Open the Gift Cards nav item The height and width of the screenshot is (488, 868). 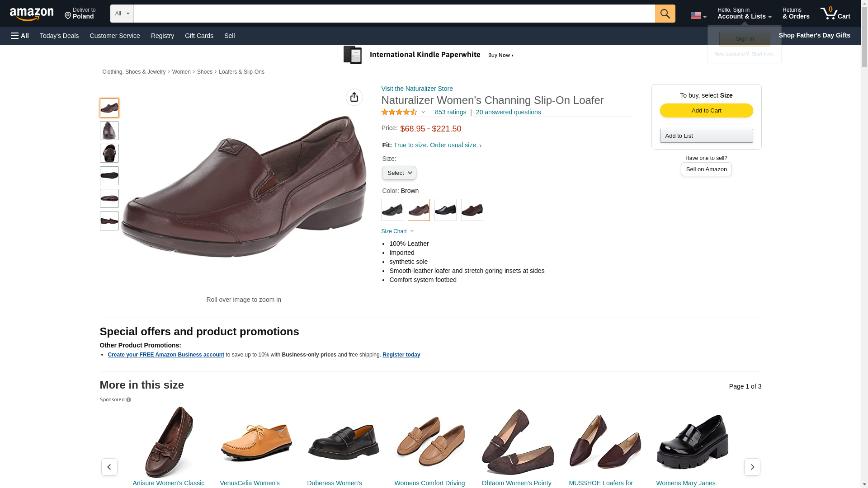[199, 36]
